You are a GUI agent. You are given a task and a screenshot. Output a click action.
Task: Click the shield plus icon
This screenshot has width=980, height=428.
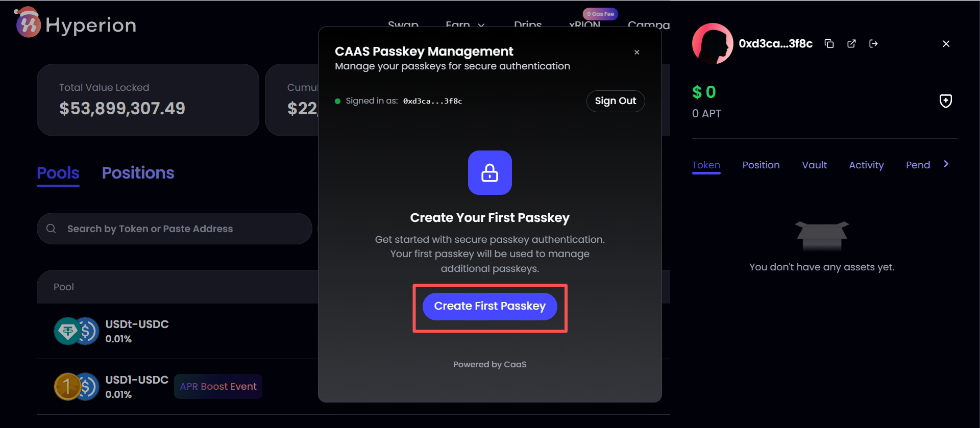click(x=945, y=101)
